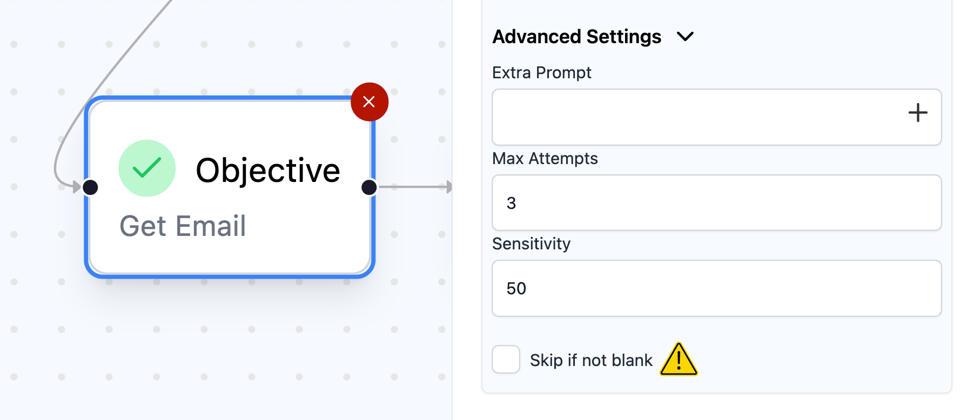Click the Max Attempts field showing 3
The width and height of the screenshot is (980, 420).
(x=716, y=202)
